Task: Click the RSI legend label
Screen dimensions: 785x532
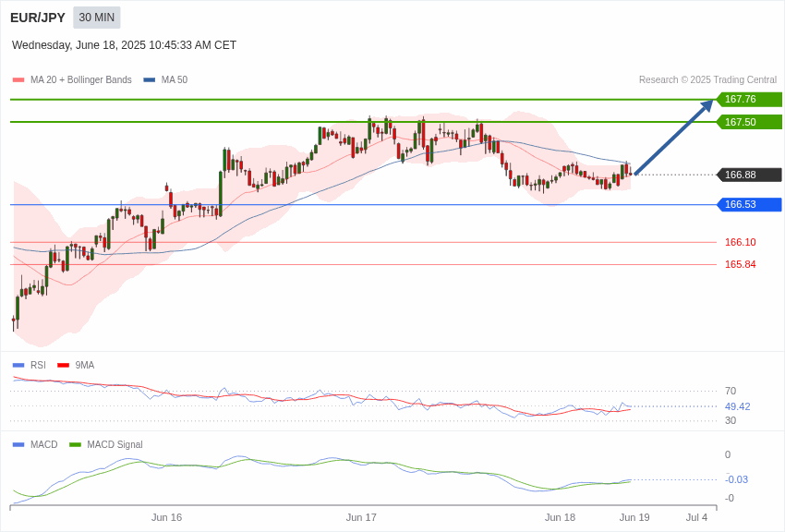Action: tap(38, 366)
